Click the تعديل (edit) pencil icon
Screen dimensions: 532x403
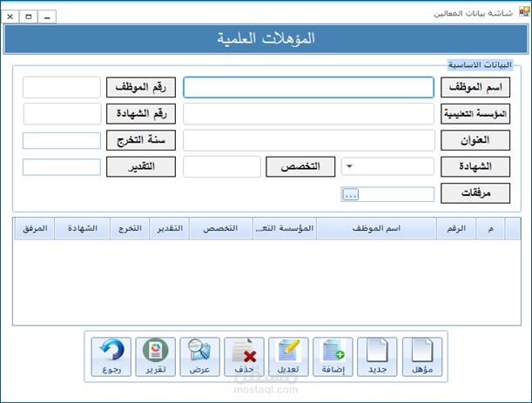(x=288, y=357)
